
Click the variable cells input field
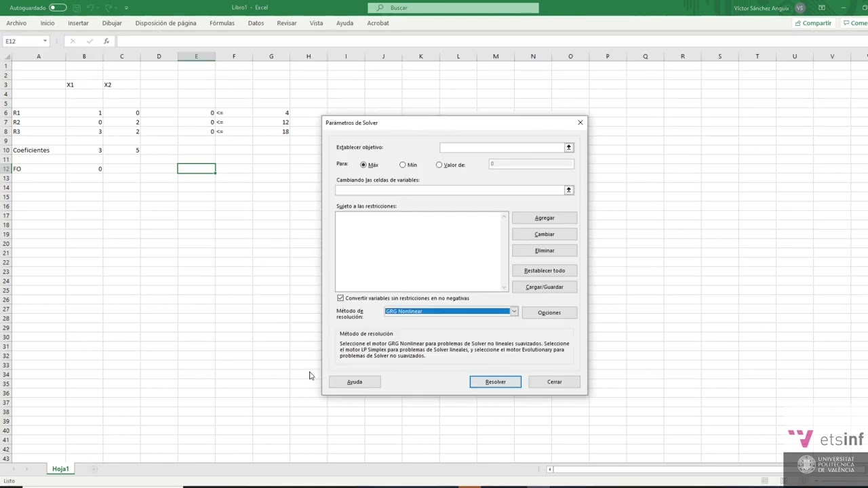tap(450, 190)
